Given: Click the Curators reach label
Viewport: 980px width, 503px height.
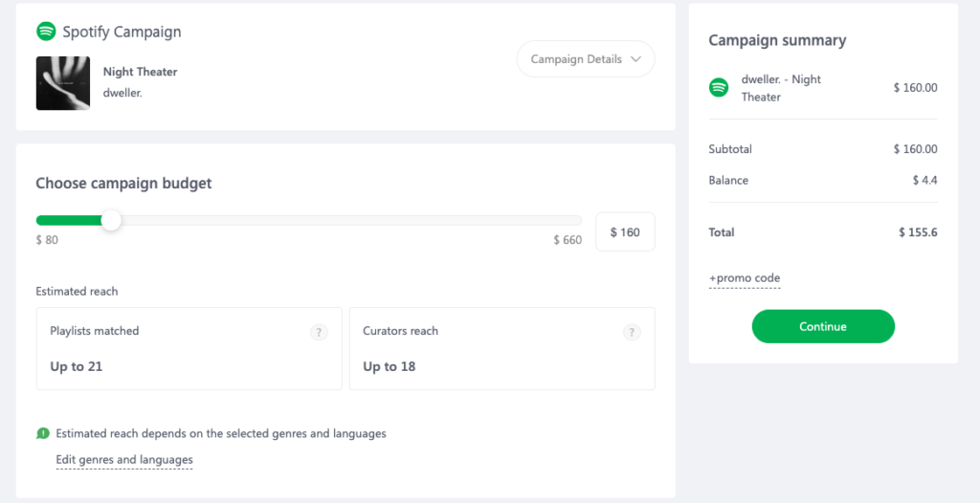Looking at the screenshot, I should [401, 331].
